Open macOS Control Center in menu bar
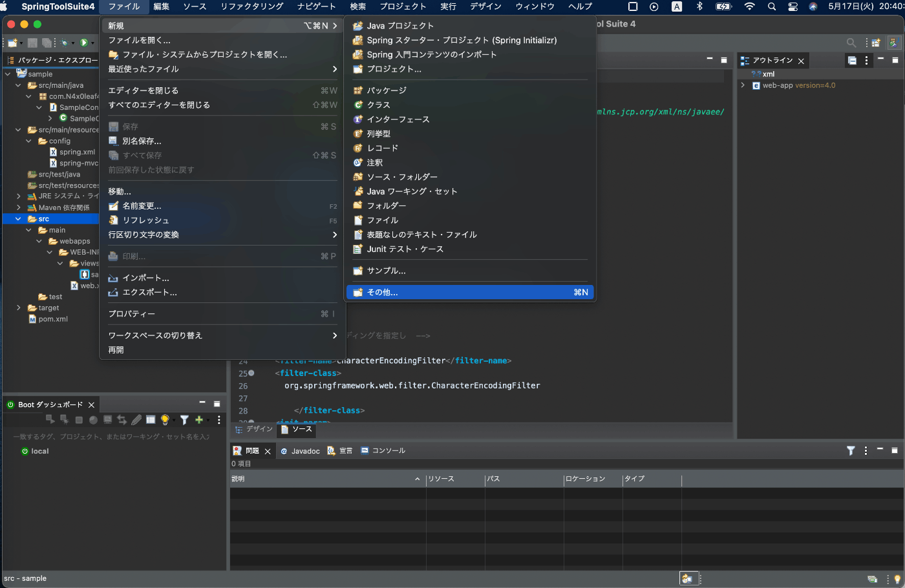Screen dimensions: 905x588 [x=793, y=6]
